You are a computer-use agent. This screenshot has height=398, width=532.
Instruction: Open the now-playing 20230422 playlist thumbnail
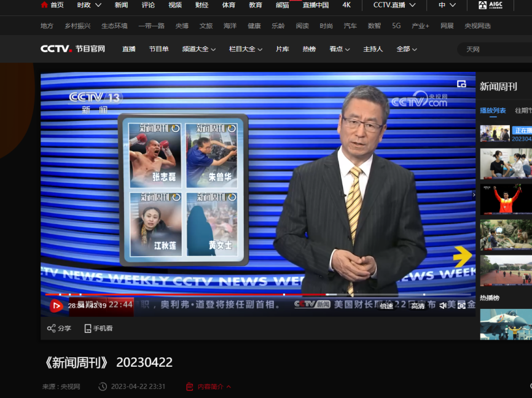point(495,133)
